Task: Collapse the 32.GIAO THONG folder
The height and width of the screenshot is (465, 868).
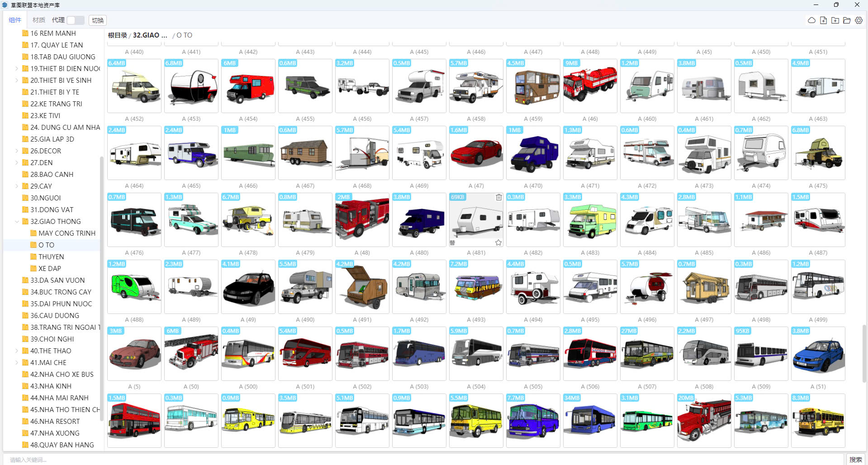Action: [x=17, y=222]
